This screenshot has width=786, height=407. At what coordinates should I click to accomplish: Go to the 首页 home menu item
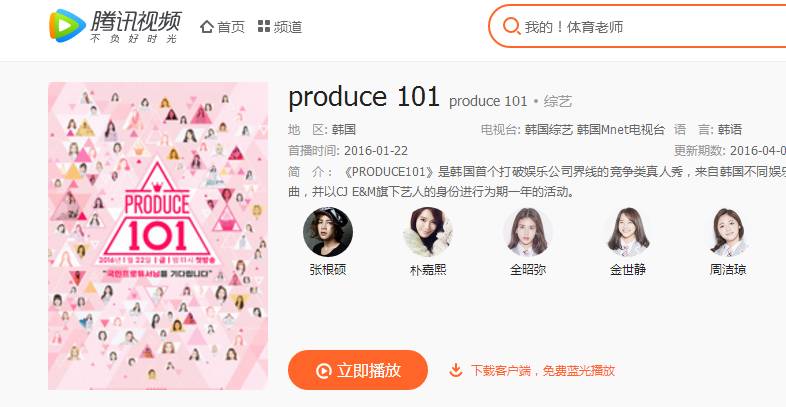point(222,27)
